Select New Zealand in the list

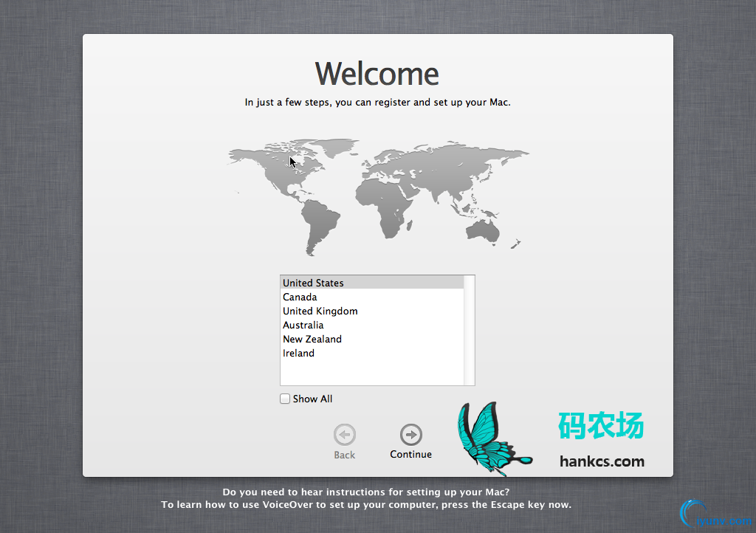372,339
